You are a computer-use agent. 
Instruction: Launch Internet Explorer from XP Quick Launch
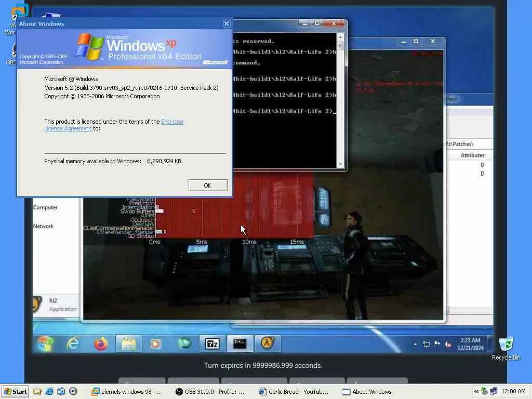point(49,392)
